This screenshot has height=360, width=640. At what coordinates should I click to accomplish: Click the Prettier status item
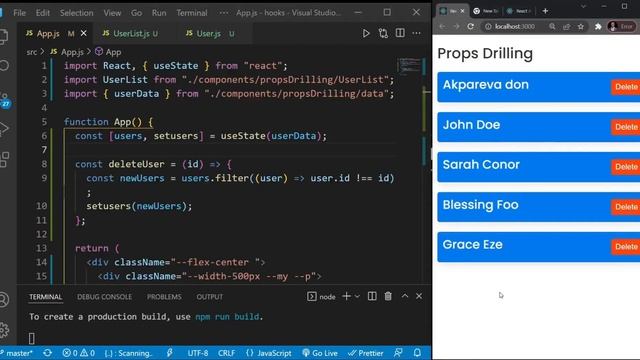click(x=365, y=353)
